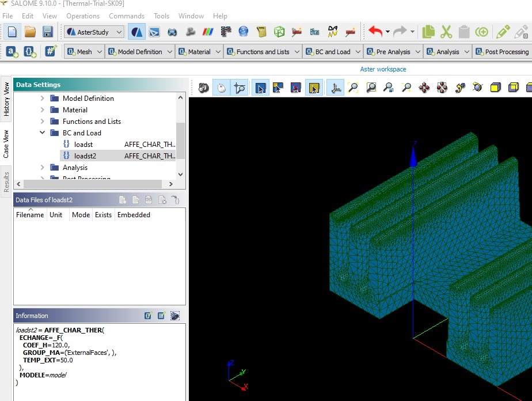Open the Edit menu
Screen dimensions: 532x401
pos(28,16)
